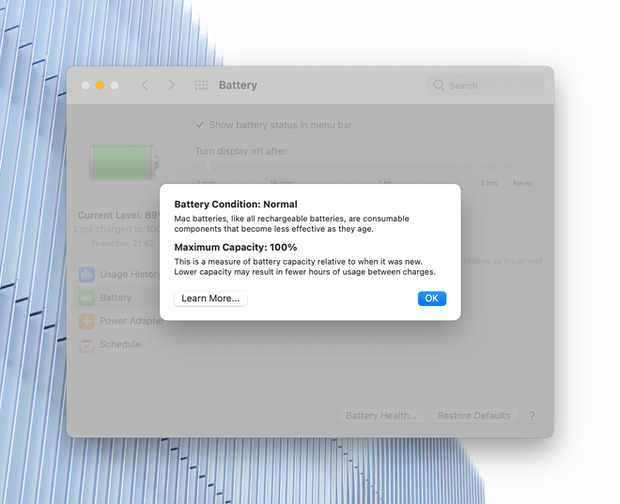This screenshot has height=504, width=620.
Task: Go forward with the right chevron
Action: [171, 86]
